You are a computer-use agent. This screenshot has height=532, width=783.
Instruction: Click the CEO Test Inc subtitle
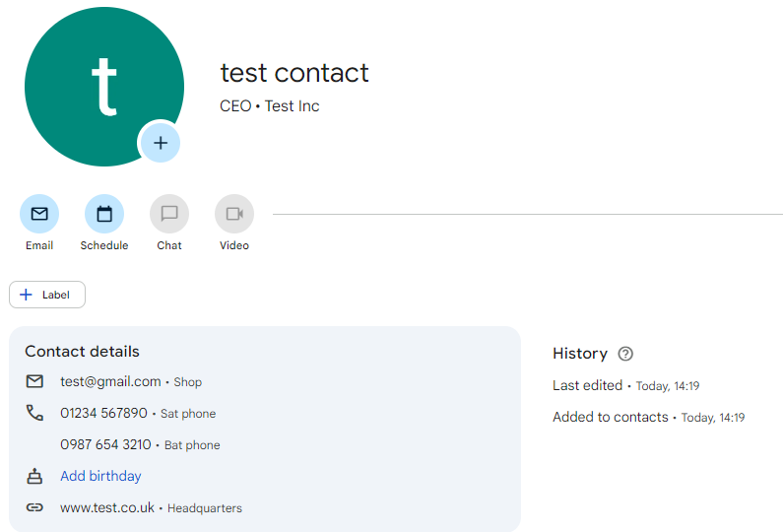pos(270,105)
